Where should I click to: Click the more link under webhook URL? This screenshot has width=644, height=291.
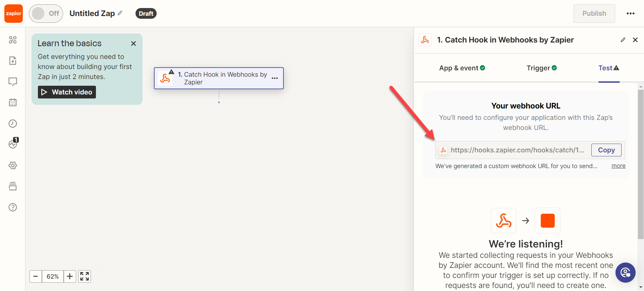(x=618, y=166)
